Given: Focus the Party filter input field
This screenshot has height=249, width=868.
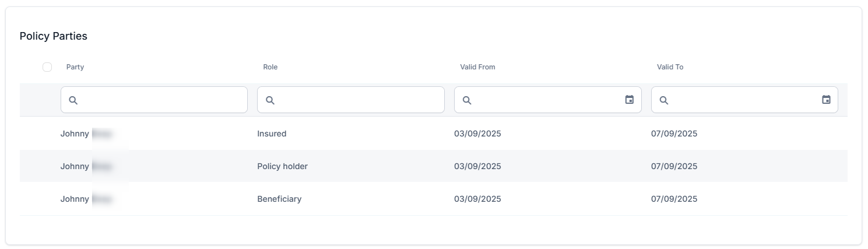Looking at the screenshot, I should [160, 100].
